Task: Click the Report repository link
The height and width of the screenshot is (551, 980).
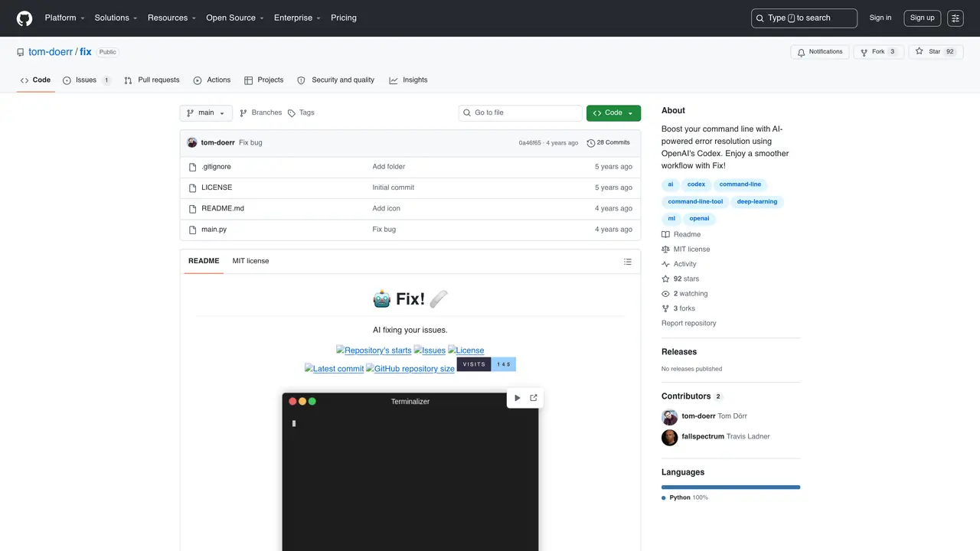Action: pyautogui.click(x=689, y=324)
